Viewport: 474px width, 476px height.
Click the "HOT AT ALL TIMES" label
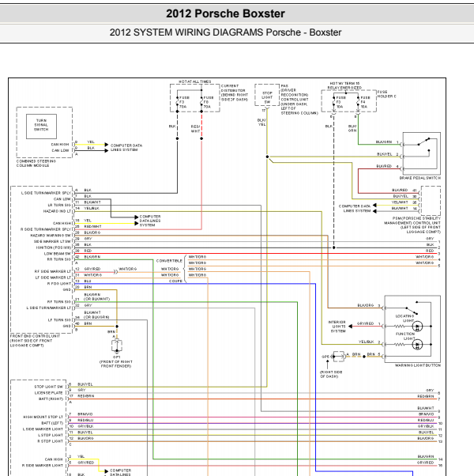pos(194,81)
